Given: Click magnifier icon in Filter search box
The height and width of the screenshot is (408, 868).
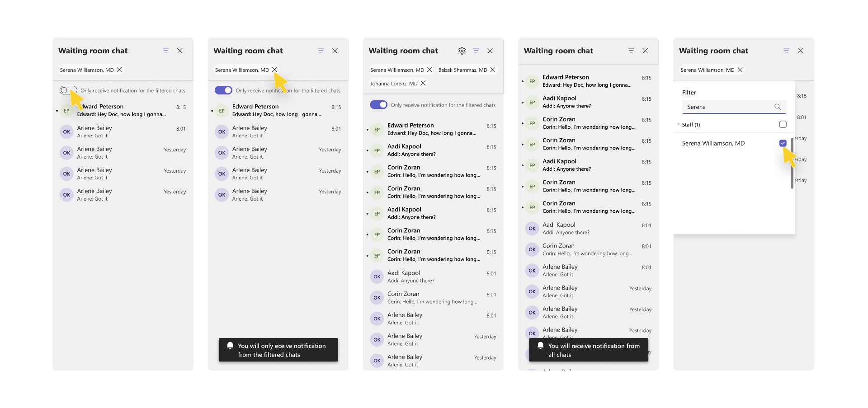Looking at the screenshot, I should 778,107.
